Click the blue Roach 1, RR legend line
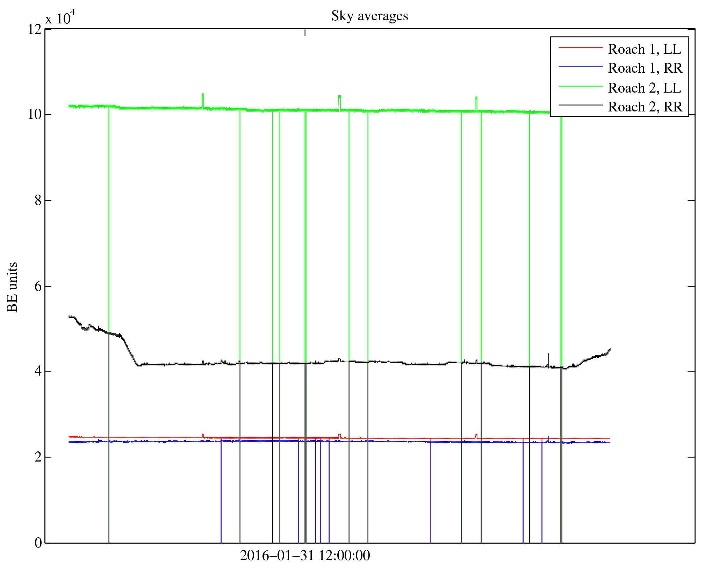 [581, 66]
